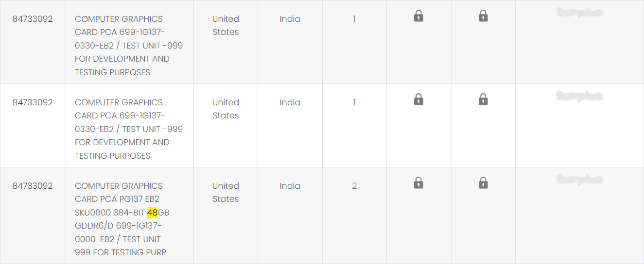644x264 pixels.
Task: Select the yellow highlighted 48 text
Action: [152, 213]
